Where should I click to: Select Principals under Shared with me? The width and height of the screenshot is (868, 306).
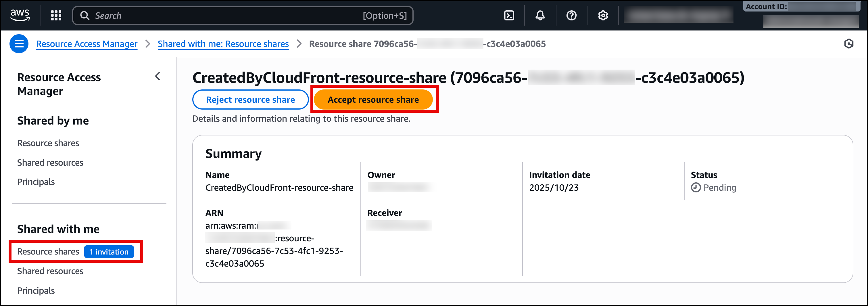(x=36, y=290)
